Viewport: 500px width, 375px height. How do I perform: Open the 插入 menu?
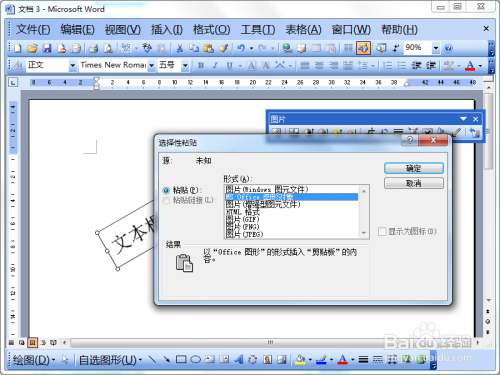[x=167, y=30]
